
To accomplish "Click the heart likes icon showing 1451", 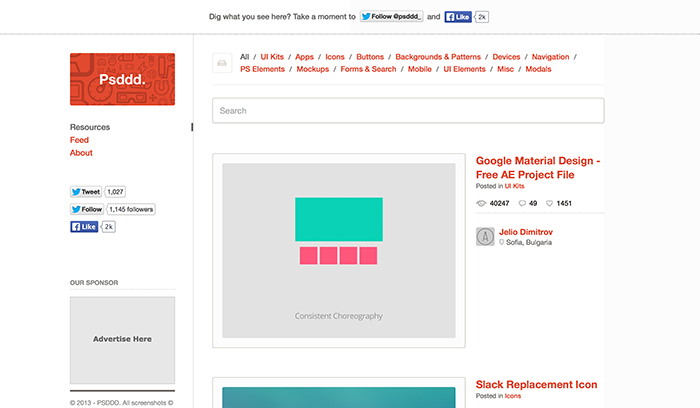I will click(550, 204).
